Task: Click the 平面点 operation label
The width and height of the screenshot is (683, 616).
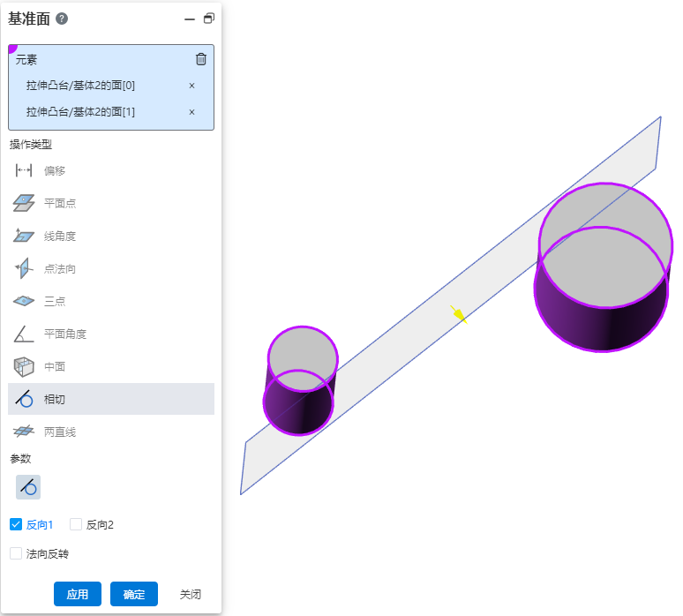Action: tap(60, 204)
